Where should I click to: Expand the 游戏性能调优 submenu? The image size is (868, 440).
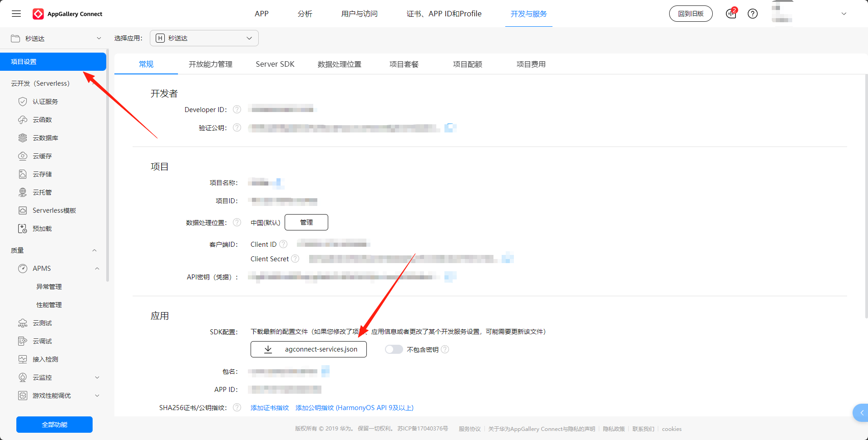(97, 396)
